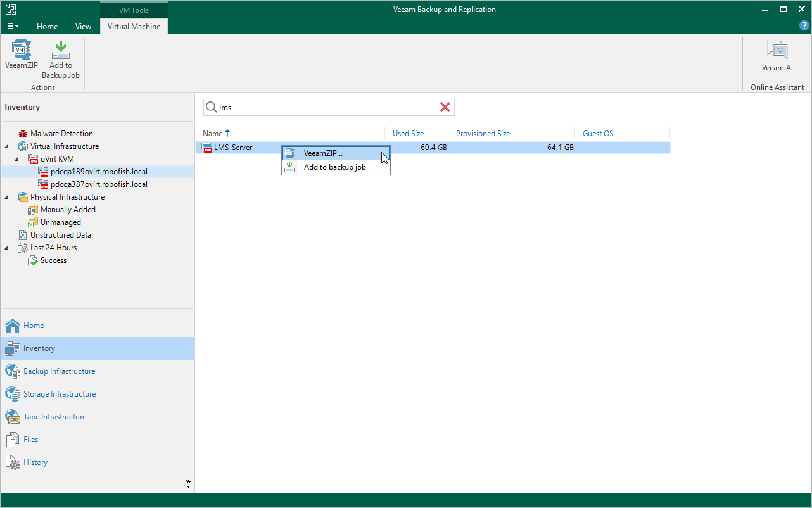
Task: Click the Home house icon in navigation
Action: (13, 326)
